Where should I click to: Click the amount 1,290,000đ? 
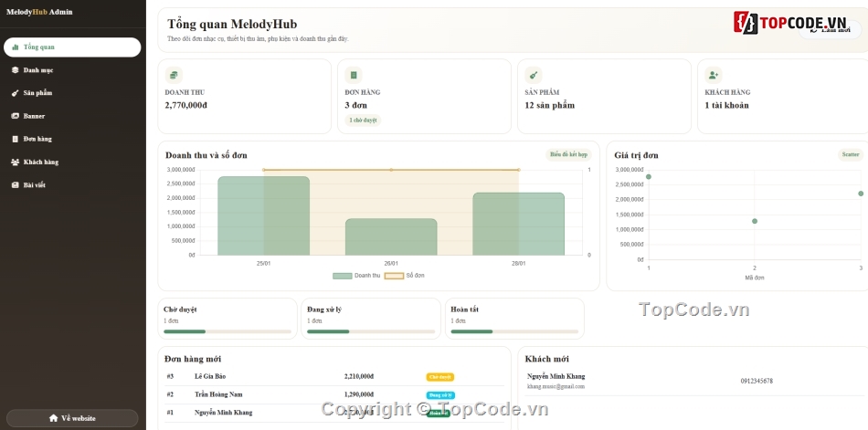click(359, 394)
